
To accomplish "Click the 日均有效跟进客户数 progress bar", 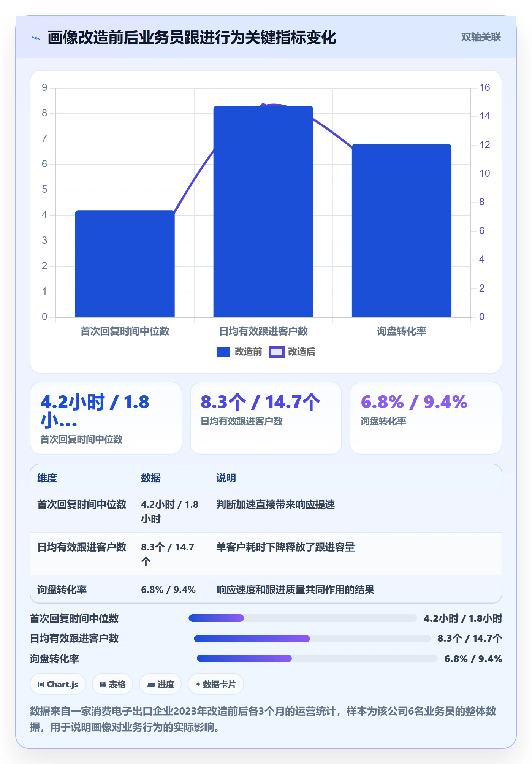I will tap(312, 639).
